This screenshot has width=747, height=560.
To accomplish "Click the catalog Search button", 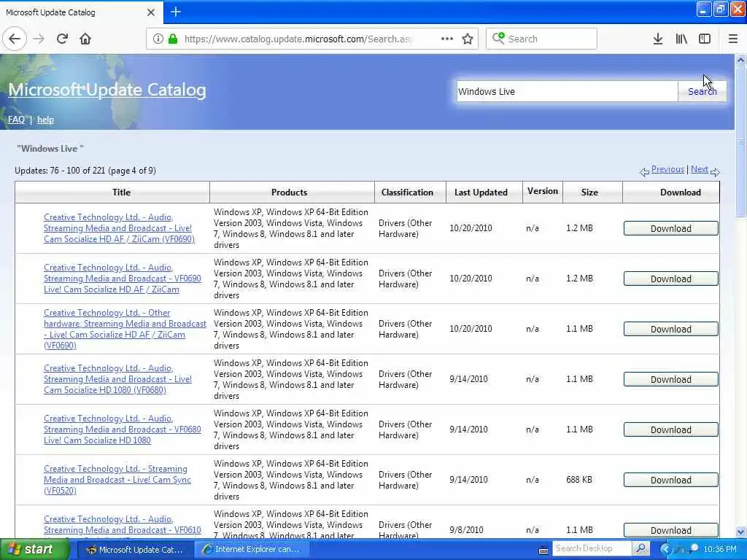I will pos(702,91).
